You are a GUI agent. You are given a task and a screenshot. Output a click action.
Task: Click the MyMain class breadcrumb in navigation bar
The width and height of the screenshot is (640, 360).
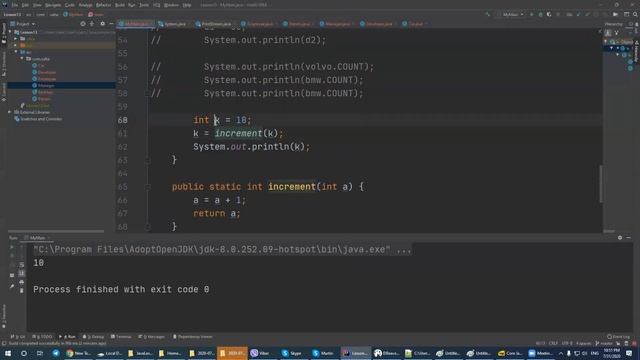[73, 15]
